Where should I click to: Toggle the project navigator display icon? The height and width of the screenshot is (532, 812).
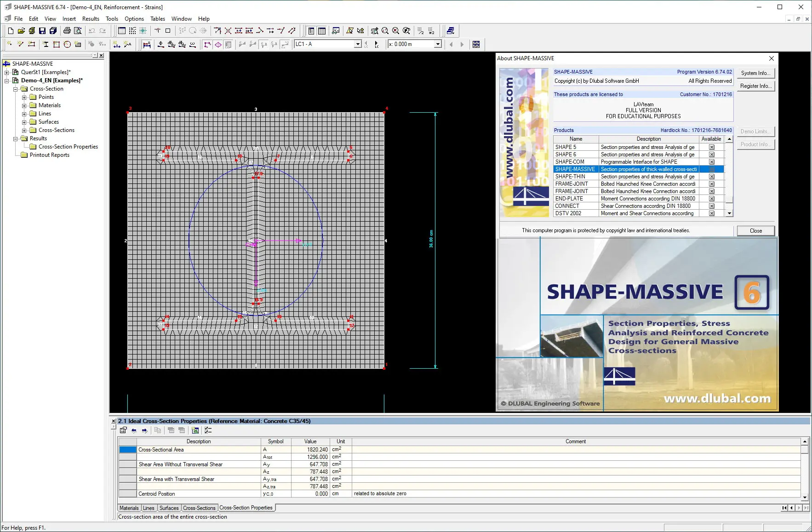coord(311,31)
